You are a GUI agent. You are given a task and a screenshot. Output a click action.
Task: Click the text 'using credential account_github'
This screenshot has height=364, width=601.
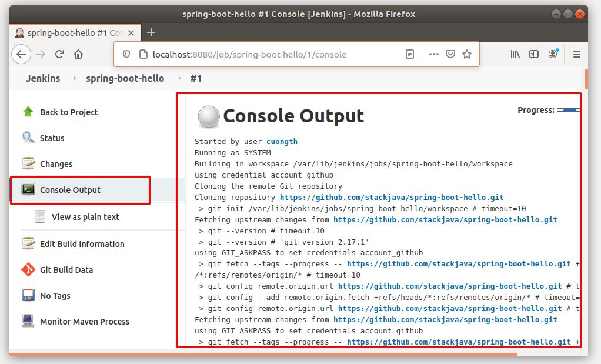click(264, 175)
